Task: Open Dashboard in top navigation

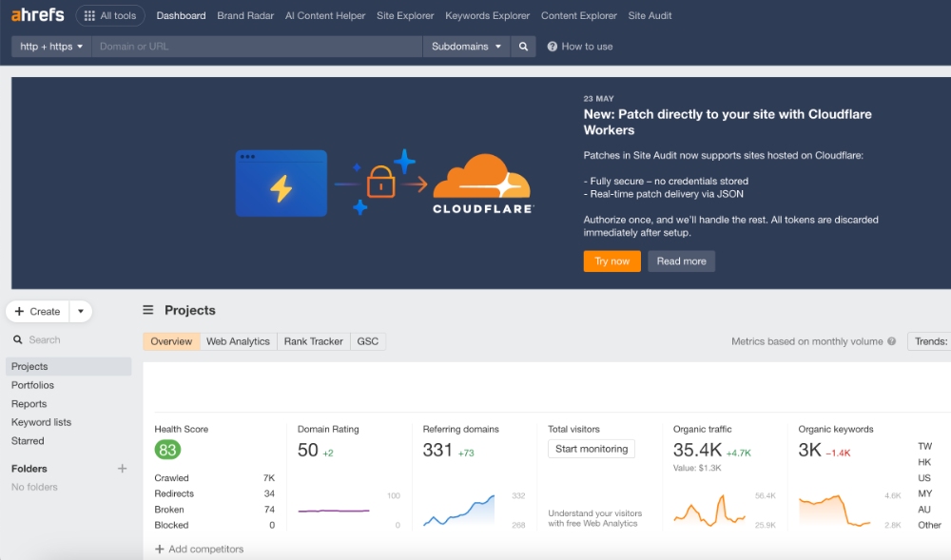Action: 181,16
